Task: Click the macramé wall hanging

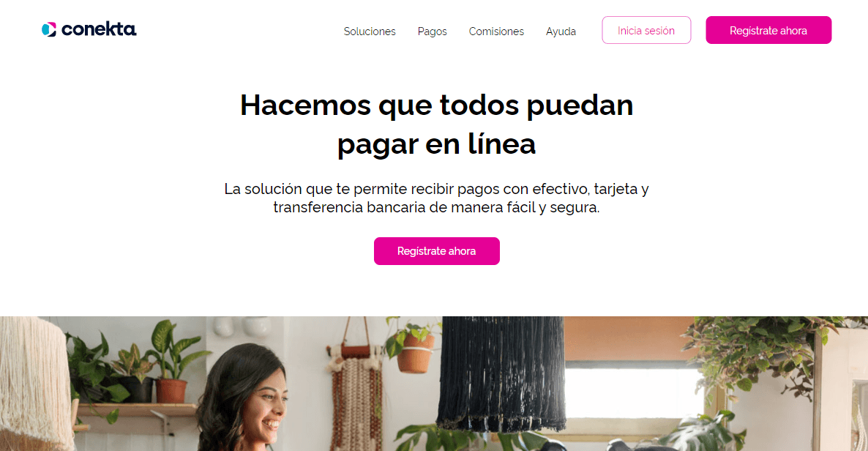Action: 354,399
